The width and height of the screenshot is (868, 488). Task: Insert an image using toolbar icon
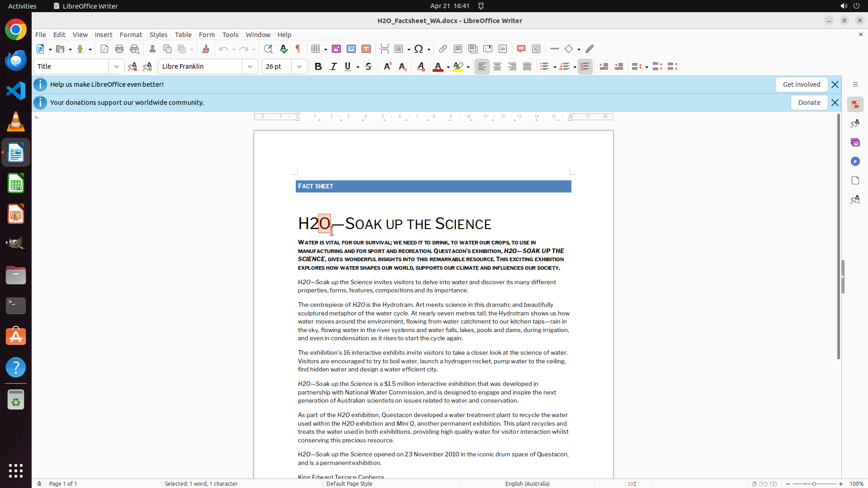click(x=336, y=49)
